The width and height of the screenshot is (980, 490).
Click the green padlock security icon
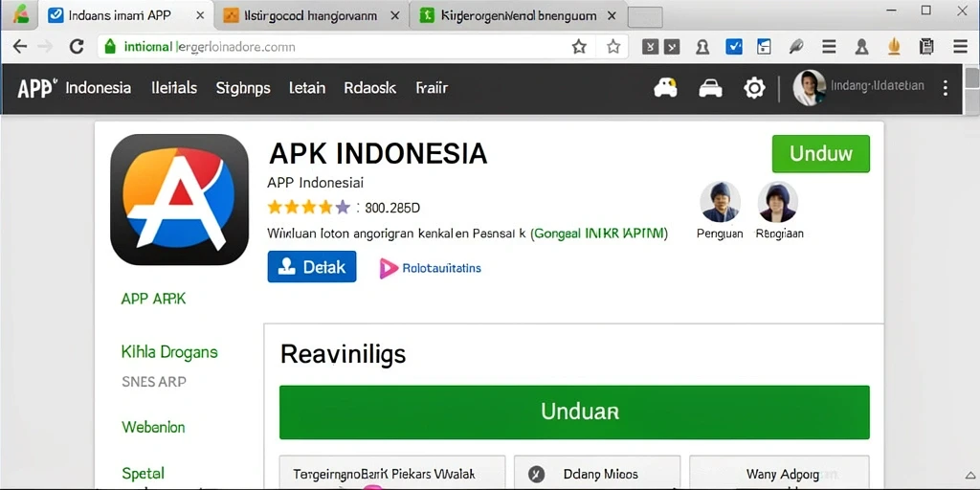(x=111, y=46)
